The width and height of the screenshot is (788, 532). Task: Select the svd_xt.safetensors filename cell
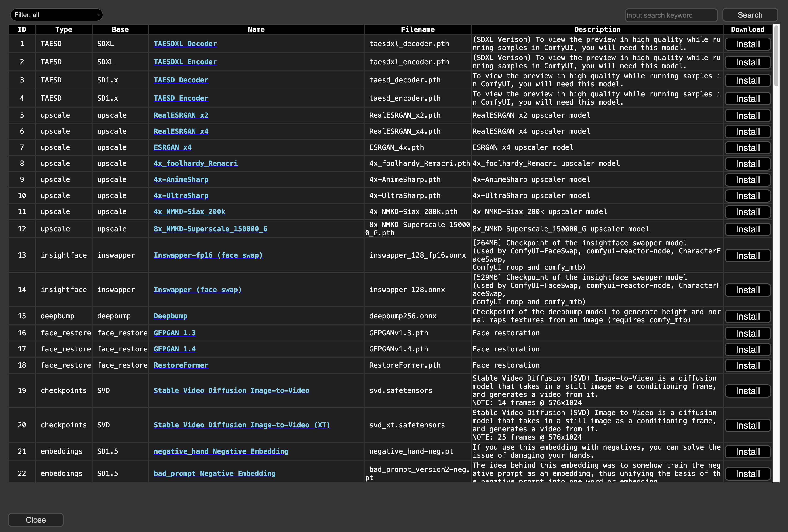418,425
